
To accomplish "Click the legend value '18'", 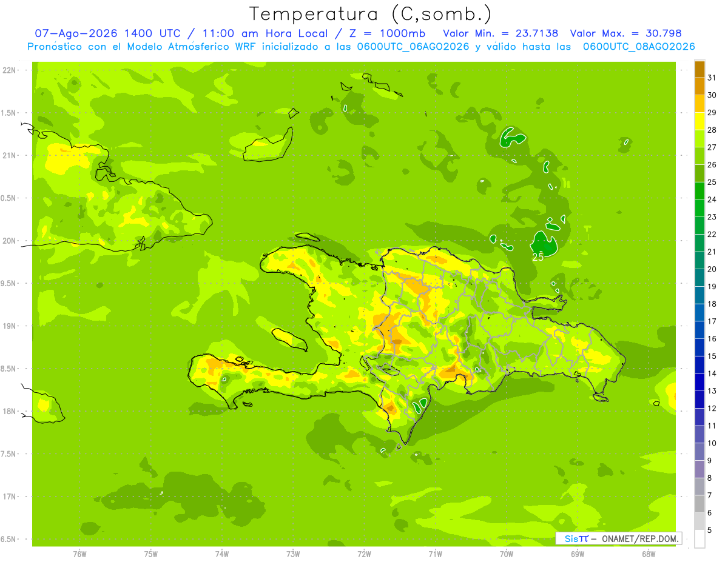I will click(x=712, y=304).
